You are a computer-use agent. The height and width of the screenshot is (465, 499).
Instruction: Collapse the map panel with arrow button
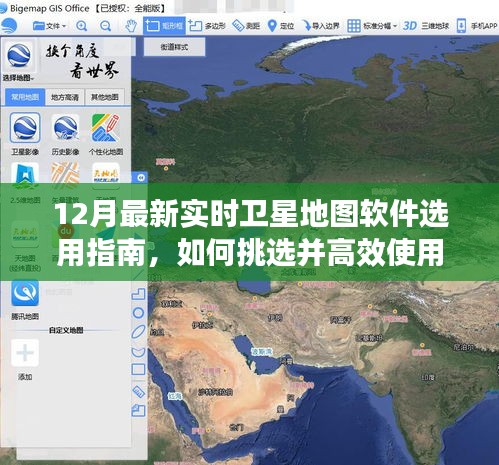click(141, 178)
